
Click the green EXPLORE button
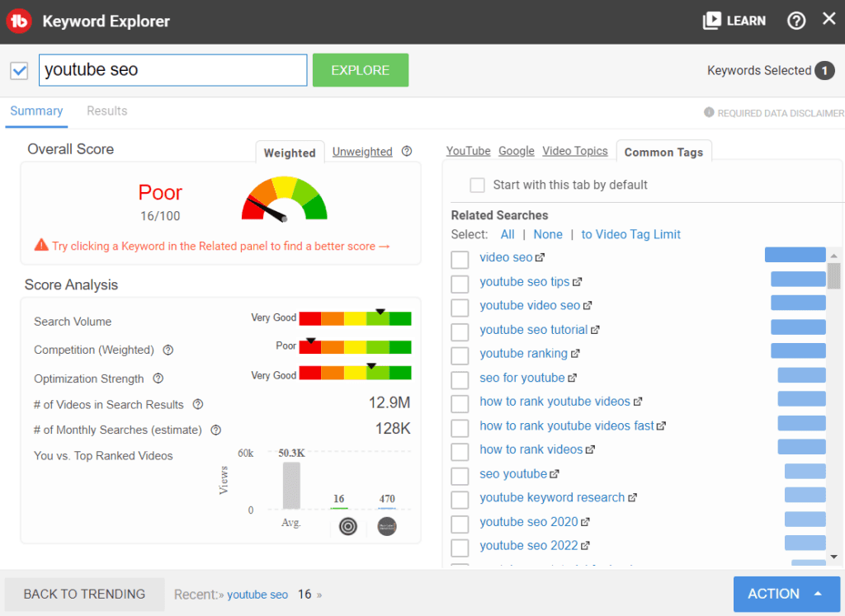pyautogui.click(x=361, y=70)
